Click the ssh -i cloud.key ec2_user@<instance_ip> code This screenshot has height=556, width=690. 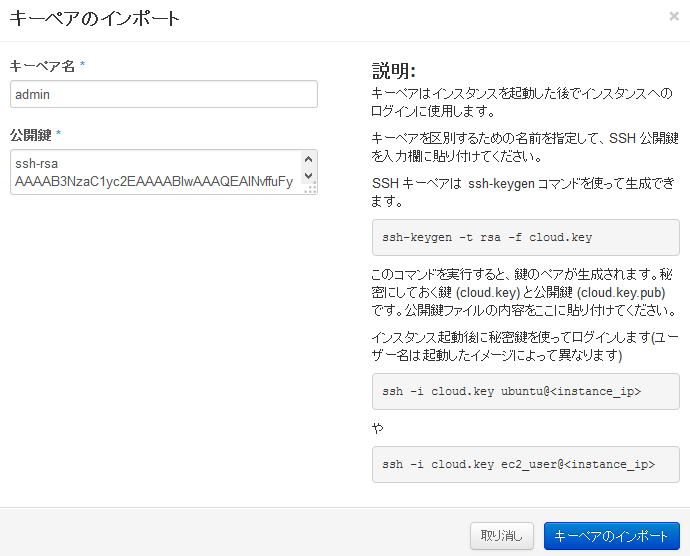tap(526, 464)
